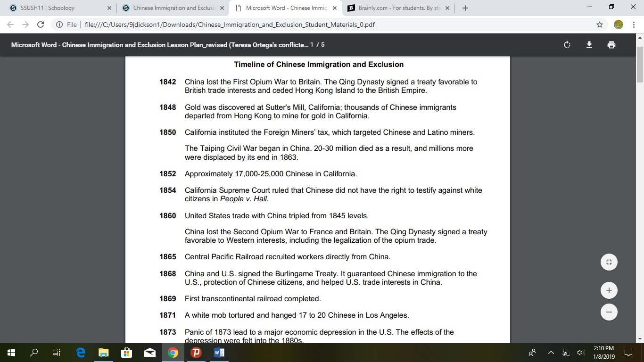Open network settings from the tray
644x362 pixels.
[566, 353]
